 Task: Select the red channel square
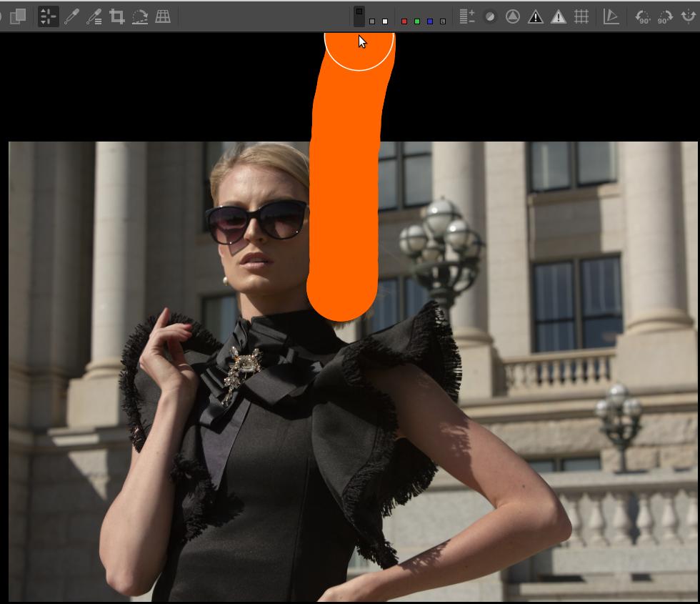404,21
